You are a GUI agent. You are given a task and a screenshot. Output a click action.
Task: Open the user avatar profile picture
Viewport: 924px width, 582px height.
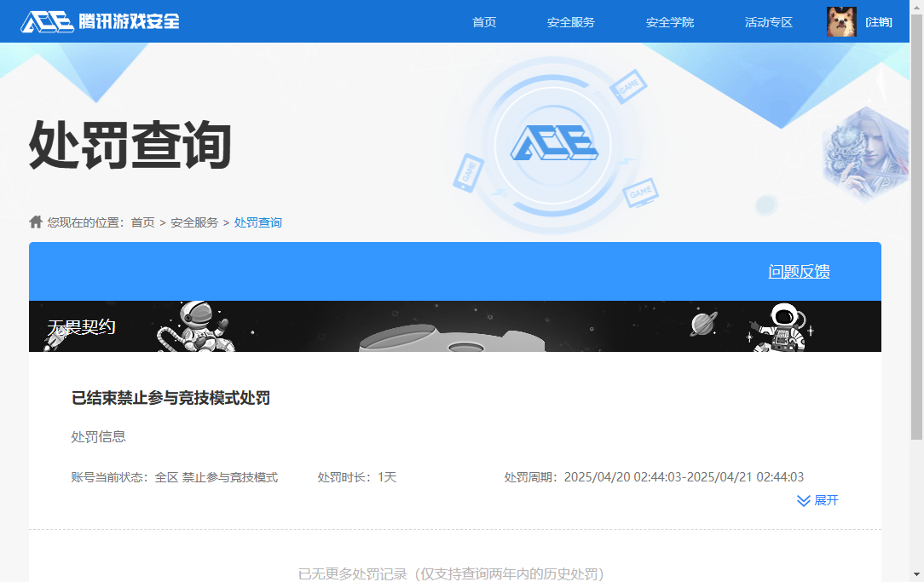[x=841, y=22]
